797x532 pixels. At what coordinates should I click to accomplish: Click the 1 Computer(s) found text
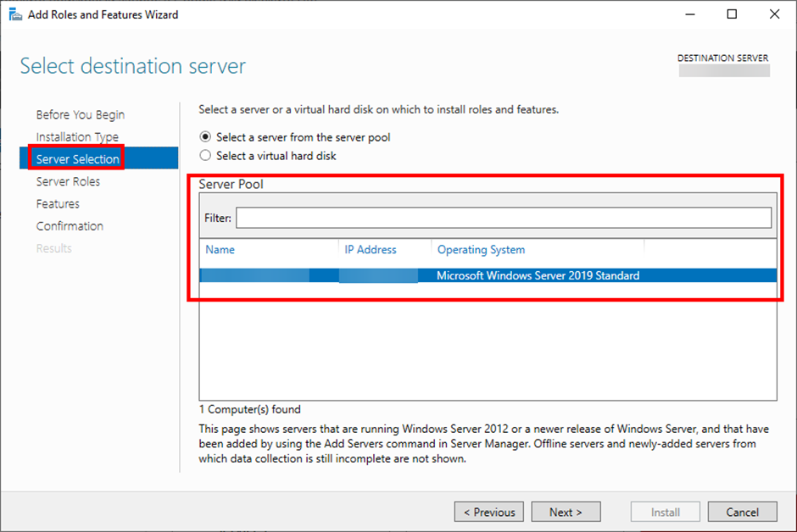coord(249,409)
